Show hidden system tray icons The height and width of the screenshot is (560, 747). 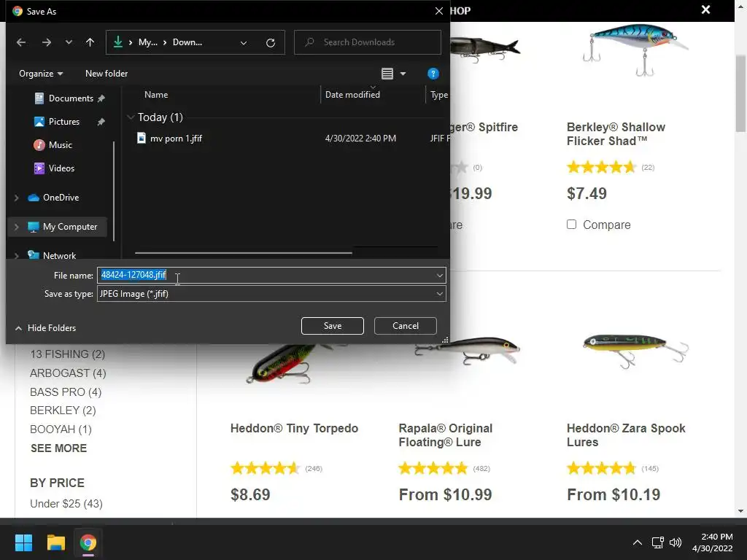637,542
